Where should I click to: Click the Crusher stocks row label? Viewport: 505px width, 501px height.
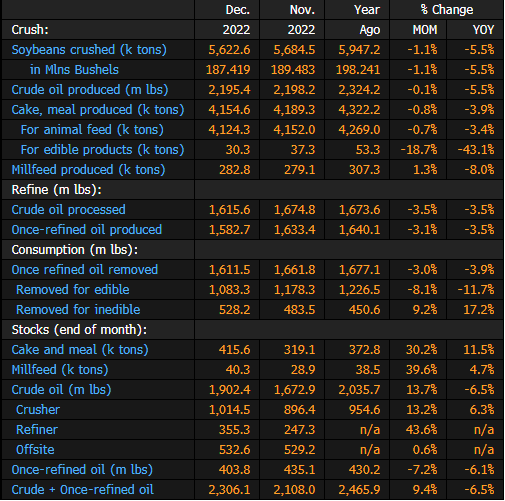[38, 410]
